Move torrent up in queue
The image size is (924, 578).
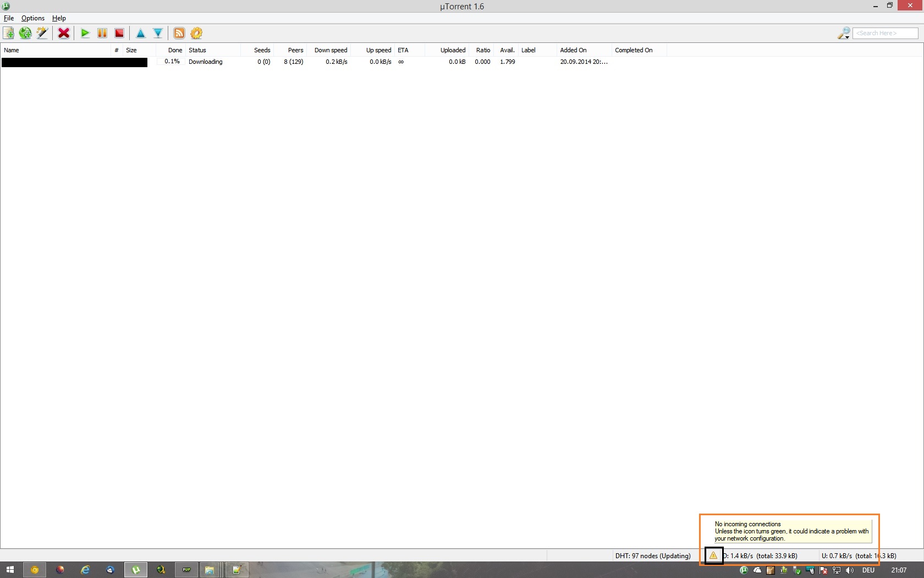141,33
